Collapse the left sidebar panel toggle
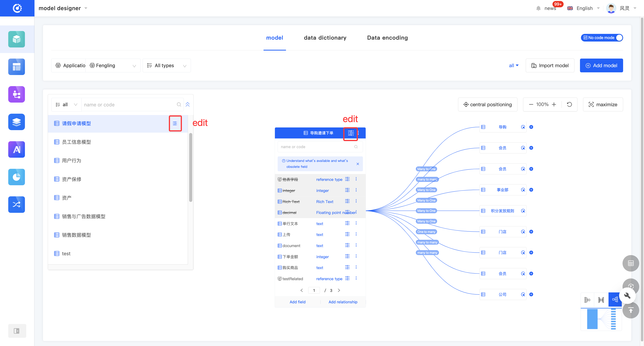Screen dimensions: 644x346 (x=17, y=331)
